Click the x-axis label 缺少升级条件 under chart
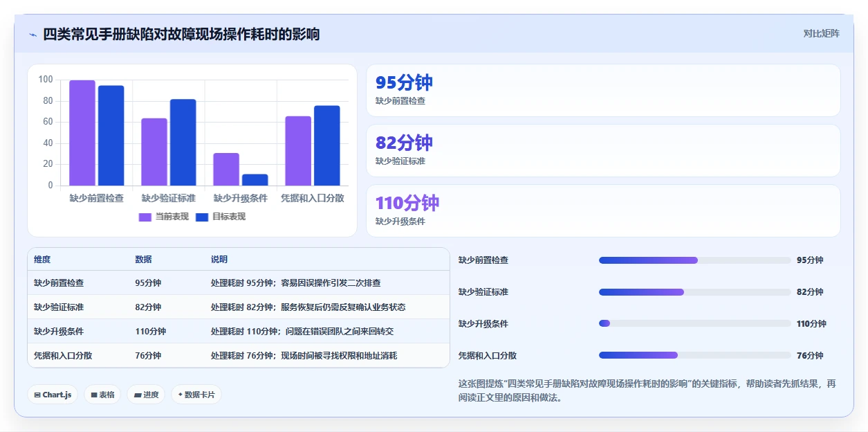 click(x=241, y=198)
